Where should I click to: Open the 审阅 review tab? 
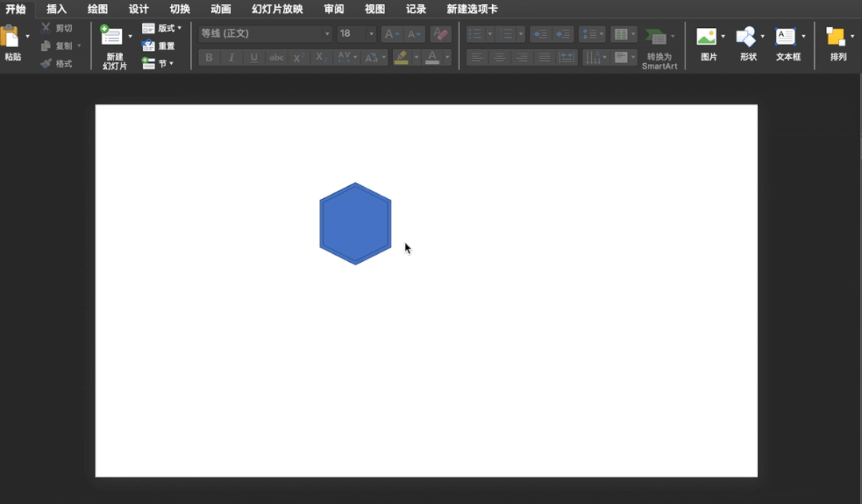334,9
